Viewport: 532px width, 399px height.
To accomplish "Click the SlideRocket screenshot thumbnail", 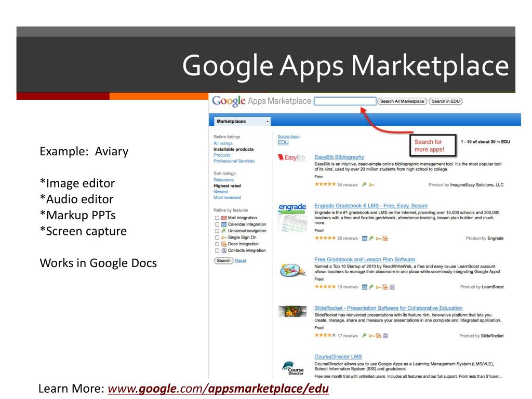I will [x=292, y=312].
